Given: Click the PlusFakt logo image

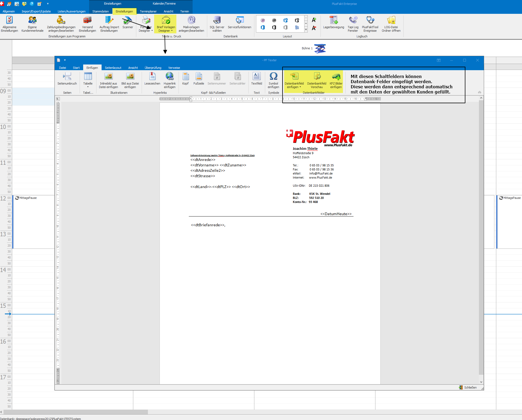Looking at the screenshot, I should 321,138.
